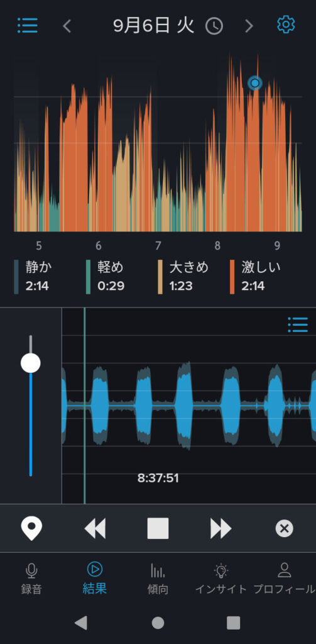The width and height of the screenshot is (316, 644).
Task: Fast forward the snore recording
Action: 221,528
